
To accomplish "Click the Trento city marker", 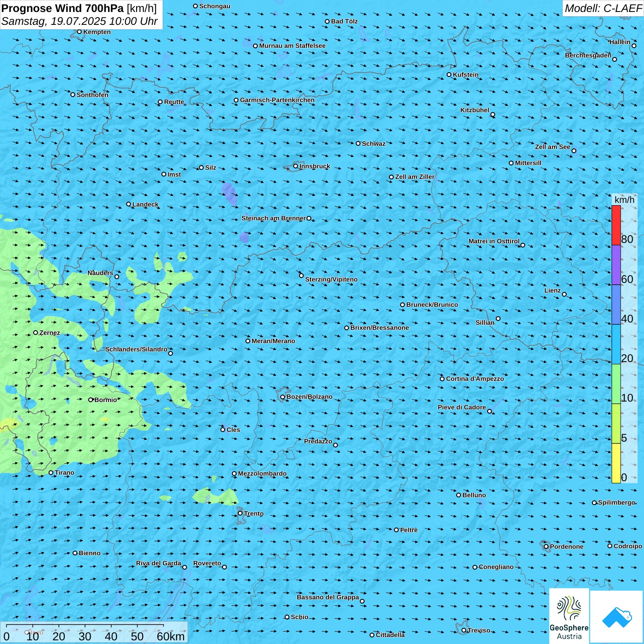I will click(240, 513).
